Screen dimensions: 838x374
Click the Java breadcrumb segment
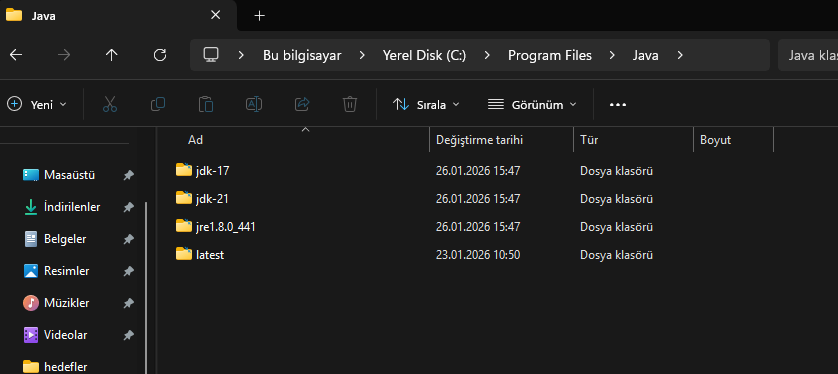click(x=646, y=55)
